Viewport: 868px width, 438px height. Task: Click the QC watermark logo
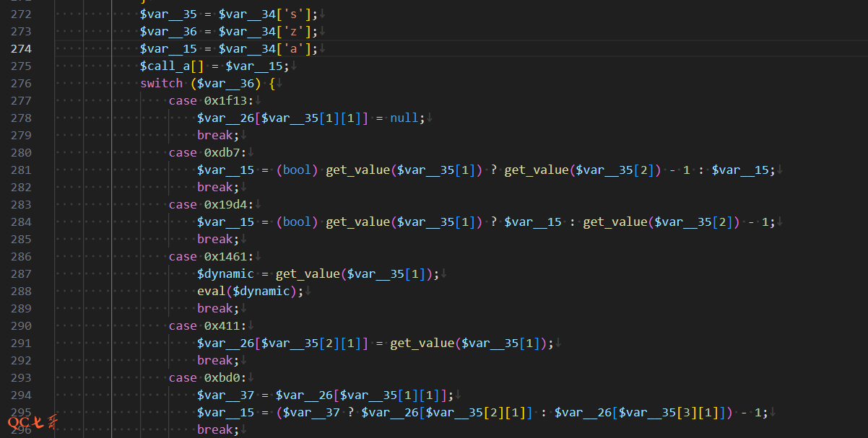pos(32,423)
